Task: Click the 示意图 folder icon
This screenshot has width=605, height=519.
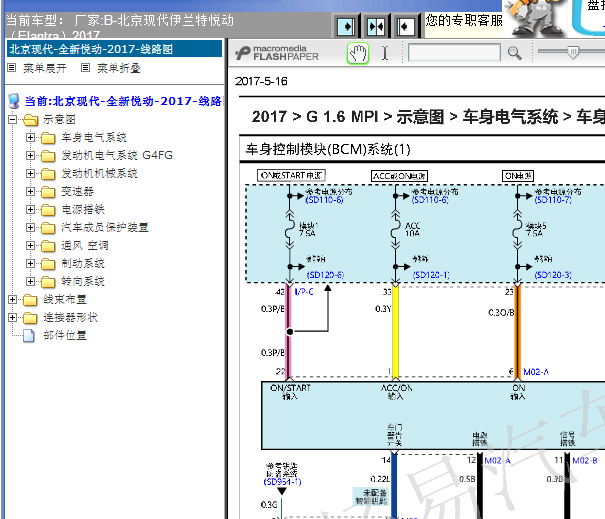Action: [x=30, y=120]
